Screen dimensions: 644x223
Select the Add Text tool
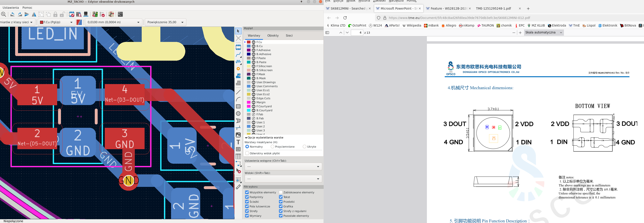(238, 142)
